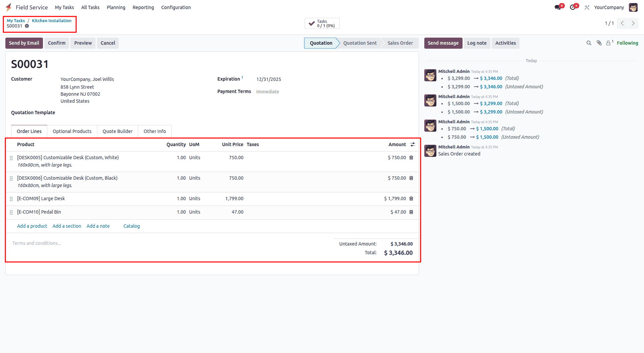The width and height of the screenshot is (644, 353).
Task: Click the developer tools wrench icon
Action: (x=587, y=7)
